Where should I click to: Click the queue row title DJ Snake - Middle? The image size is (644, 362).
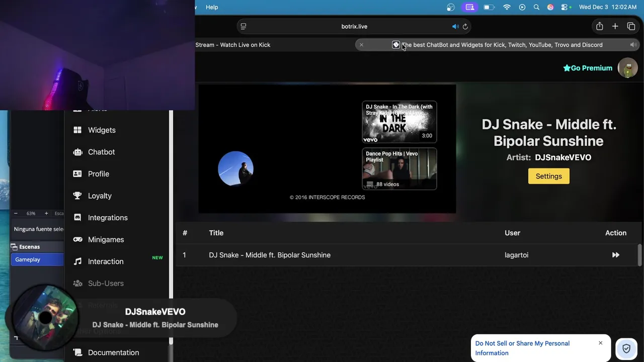coord(270,255)
